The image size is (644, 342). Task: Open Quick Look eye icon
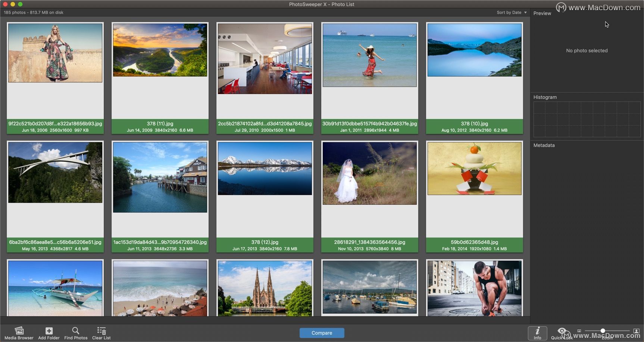pos(562,331)
